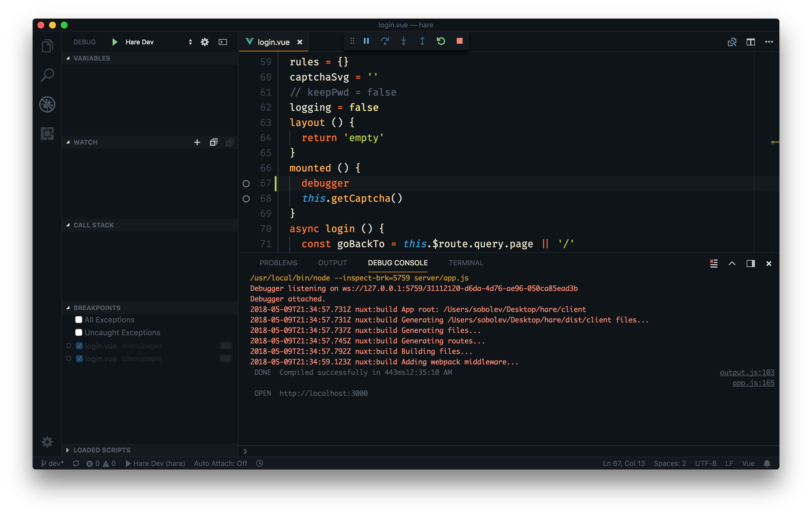Collapse the VARIABLES section

[68, 58]
